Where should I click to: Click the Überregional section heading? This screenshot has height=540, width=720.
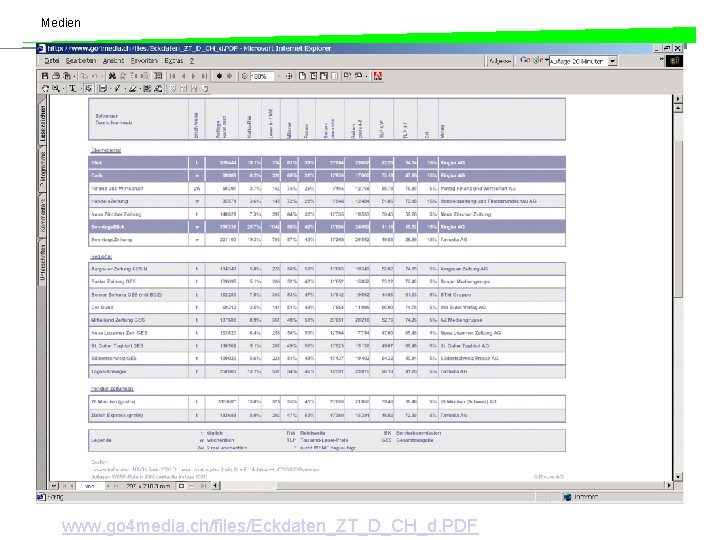coord(106,150)
